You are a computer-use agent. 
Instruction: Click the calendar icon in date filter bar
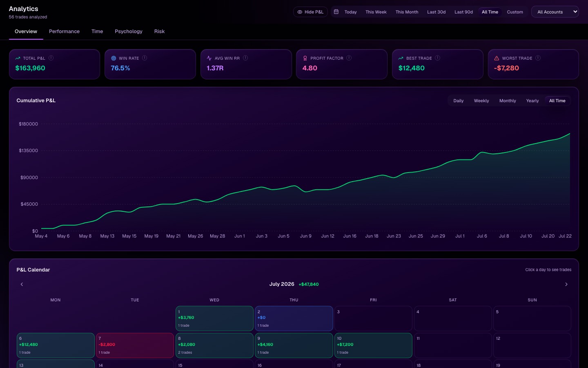coord(336,12)
